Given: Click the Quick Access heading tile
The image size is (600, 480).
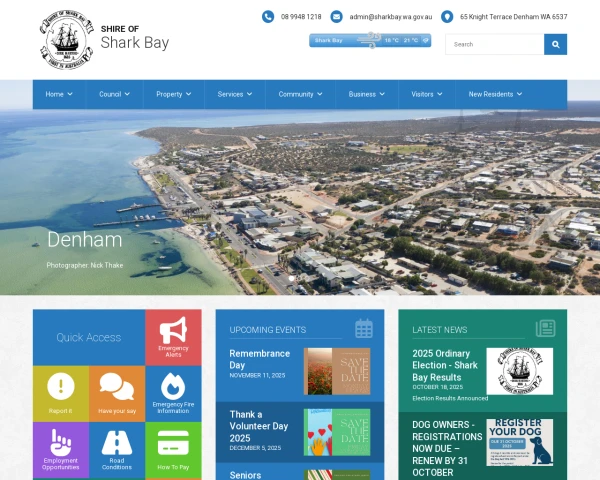Looking at the screenshot, I should point(89,337).
